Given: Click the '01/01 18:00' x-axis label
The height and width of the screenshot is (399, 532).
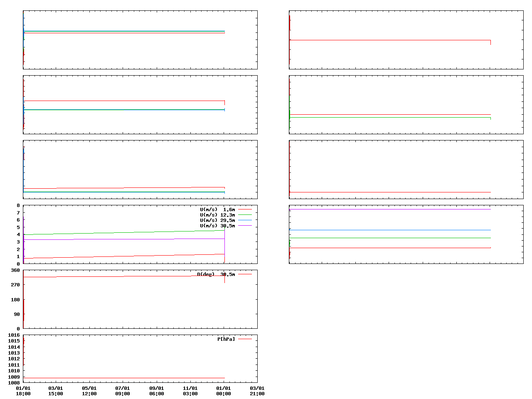Looking at the screenshot, I should 23,391.
